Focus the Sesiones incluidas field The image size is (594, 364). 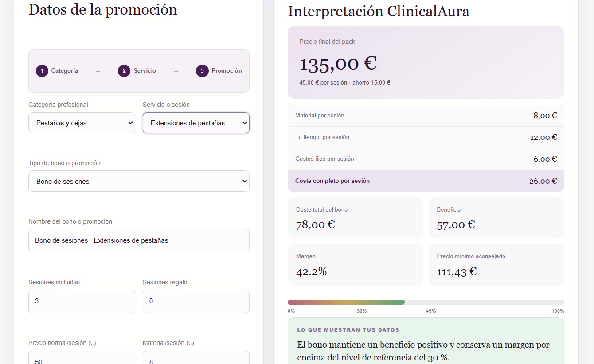tap(82, 301)
